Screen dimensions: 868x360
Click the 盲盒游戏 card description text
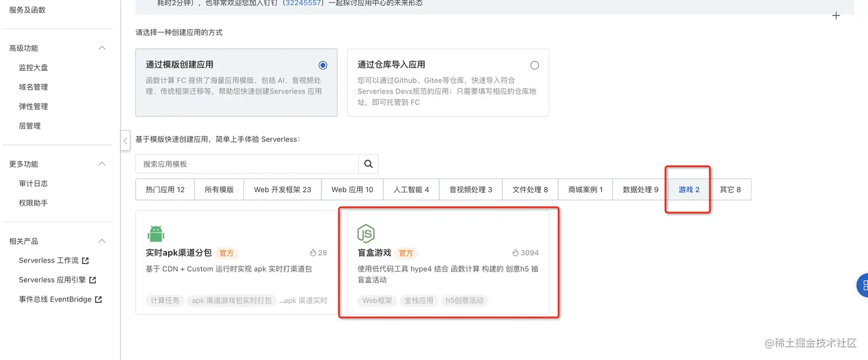pos(448,274)
